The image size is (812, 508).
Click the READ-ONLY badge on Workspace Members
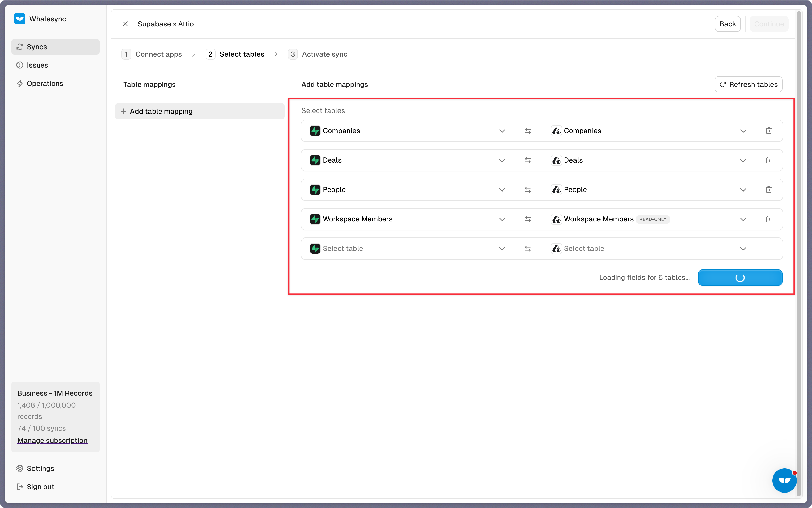coord(653,219)
